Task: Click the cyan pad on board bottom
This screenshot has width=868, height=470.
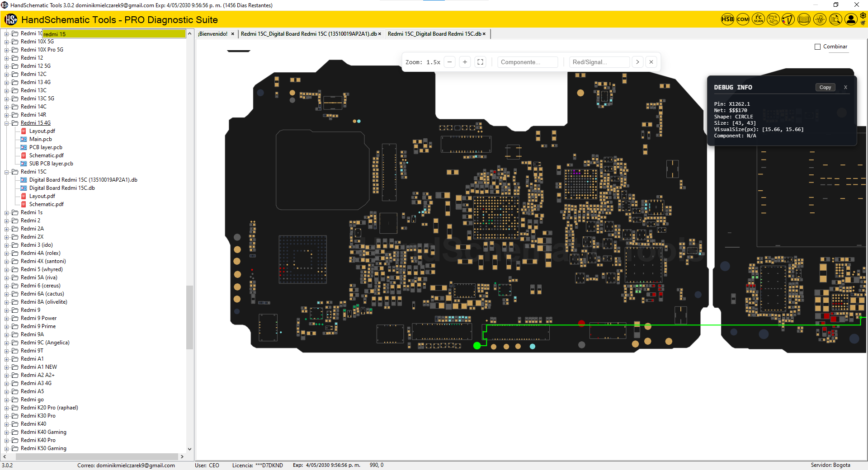Action: 533,347
